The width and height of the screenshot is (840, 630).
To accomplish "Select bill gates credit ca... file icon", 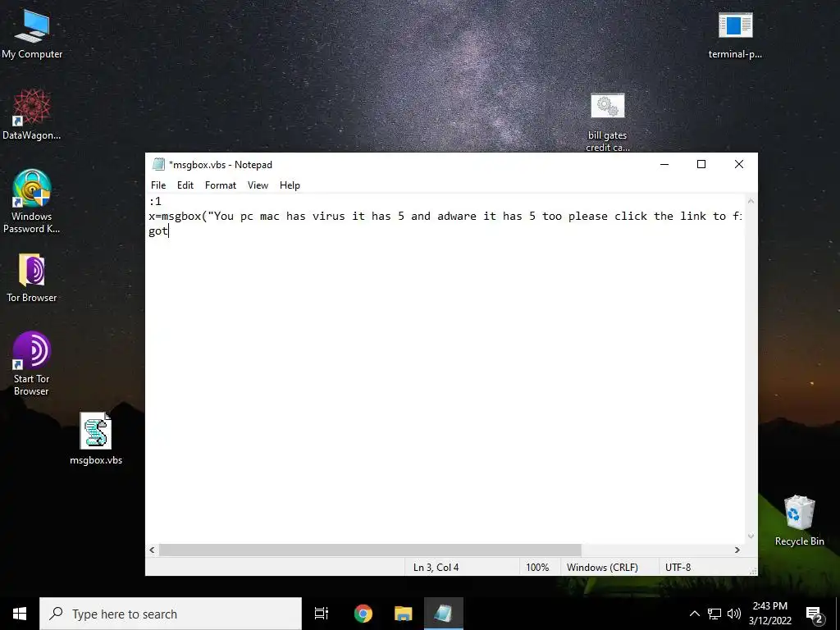I will coord(608,123).
